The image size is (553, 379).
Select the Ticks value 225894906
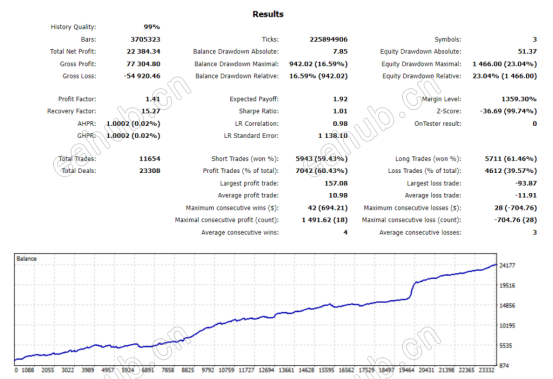click(x=328, y=39)
